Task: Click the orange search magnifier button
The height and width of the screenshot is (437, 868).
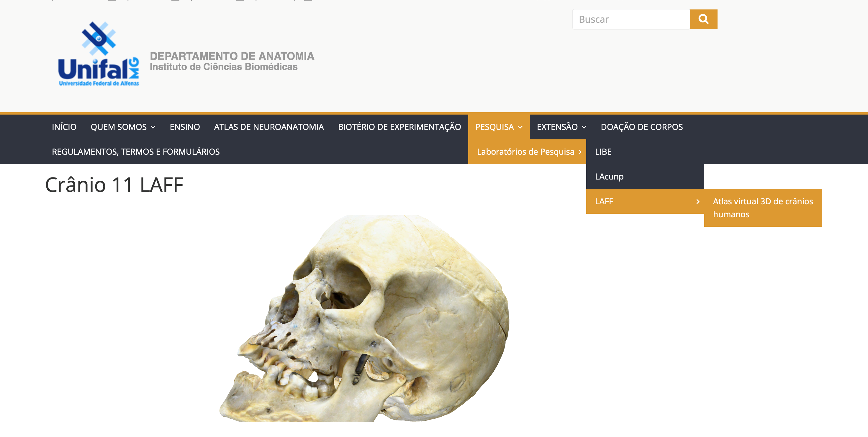Action: click(x=703, y=19)
